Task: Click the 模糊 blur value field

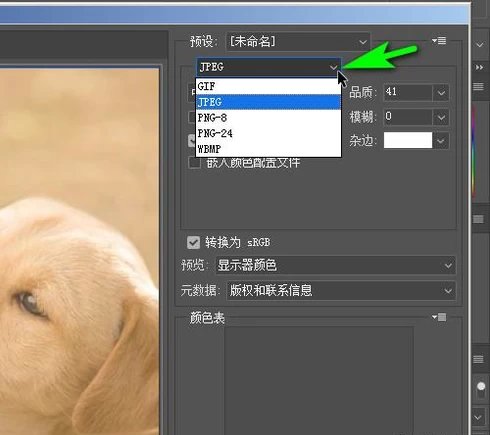Action: pos(408,117)
